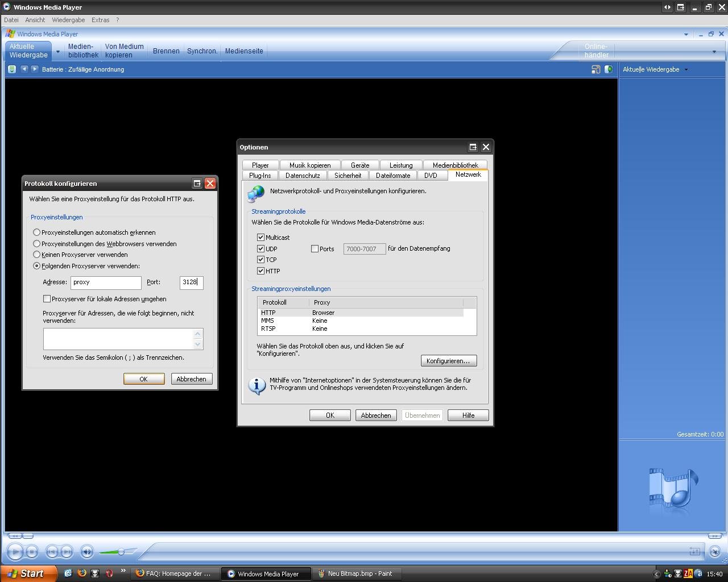Open the Ansicht menu
Image resolution: width=728 pixels, height=582 pixels.
[x=35, y=20]
